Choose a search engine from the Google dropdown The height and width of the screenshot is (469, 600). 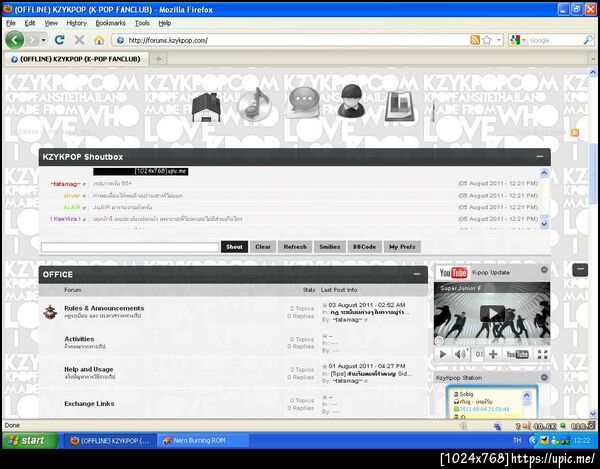(x=524, y=40)
